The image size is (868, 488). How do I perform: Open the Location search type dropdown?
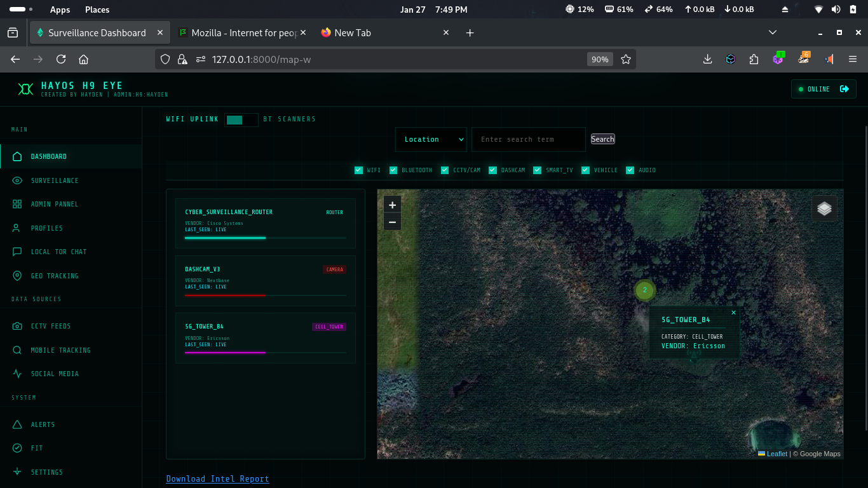tap(431, 139)
